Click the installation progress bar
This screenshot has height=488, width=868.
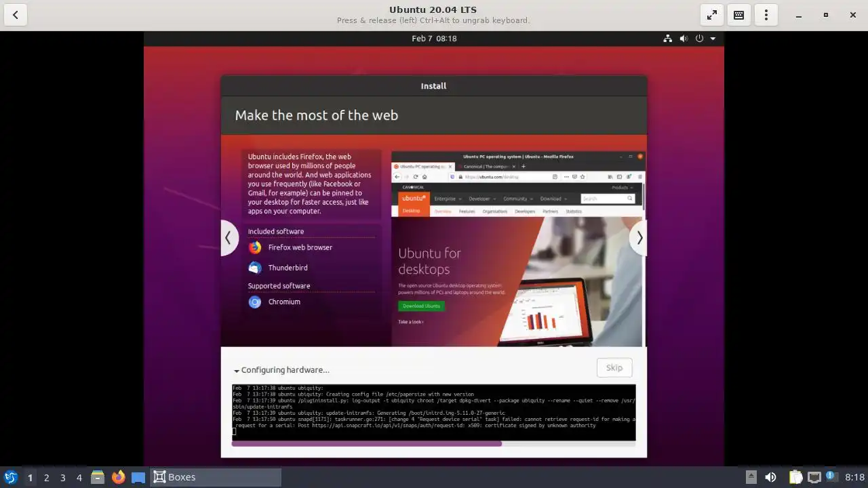pos(434,444)
